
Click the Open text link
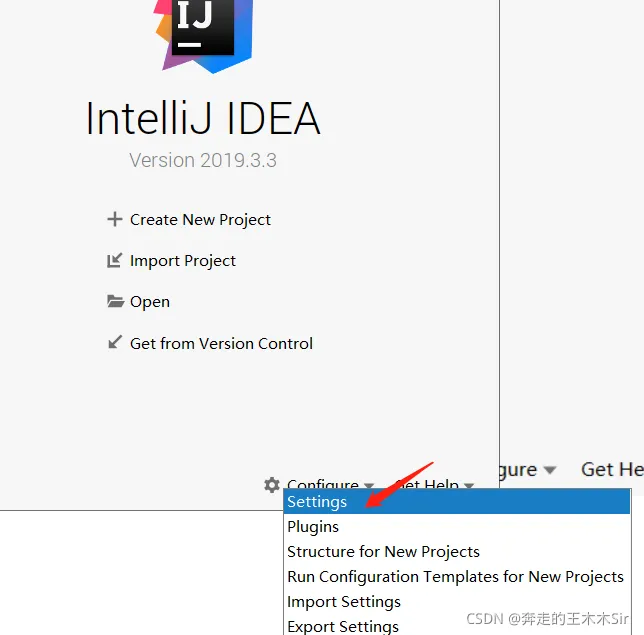pyautogui.click(x=150, y=302)
